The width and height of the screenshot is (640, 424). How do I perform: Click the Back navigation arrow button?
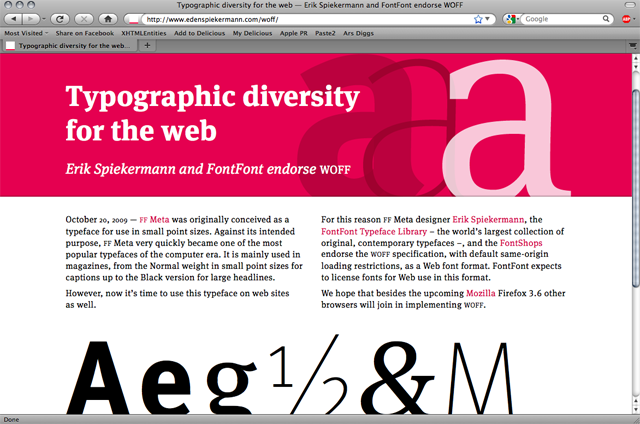[x=13, y=19]
